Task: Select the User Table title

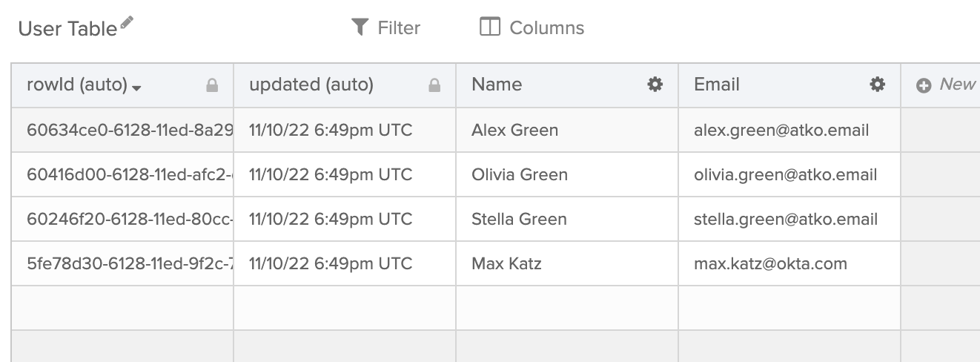Action: (x=67, y=29)
